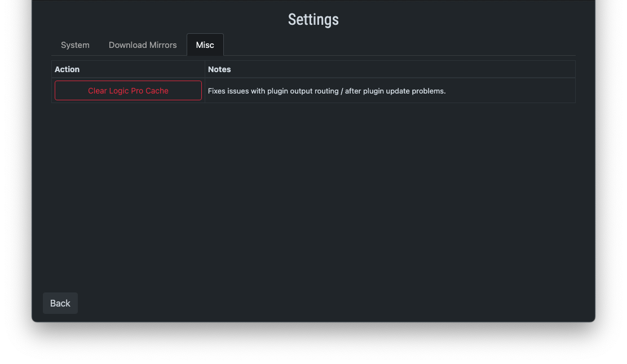Activate the red-outlined cache clearing button
The image size is (627, 364).
tap(128, 91)
